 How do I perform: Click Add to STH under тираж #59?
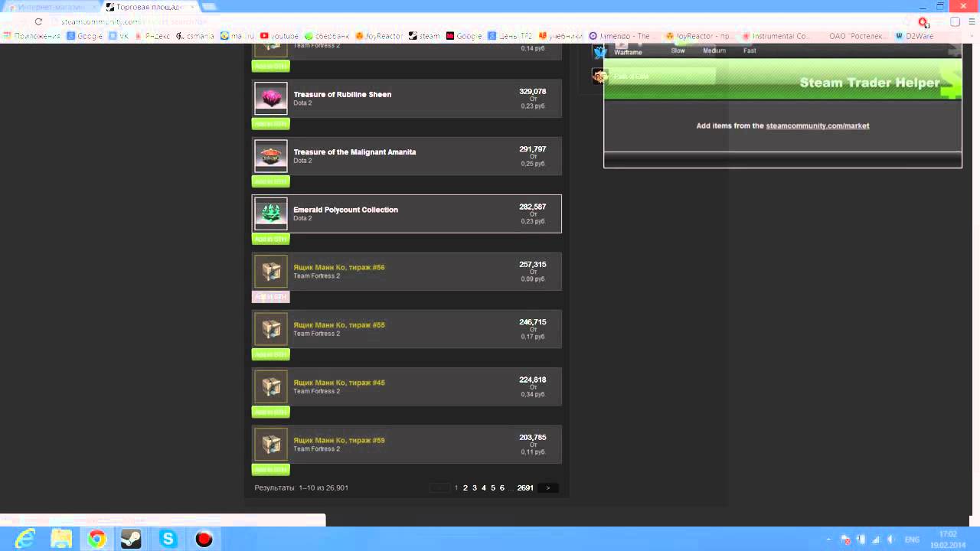point(270,470)
